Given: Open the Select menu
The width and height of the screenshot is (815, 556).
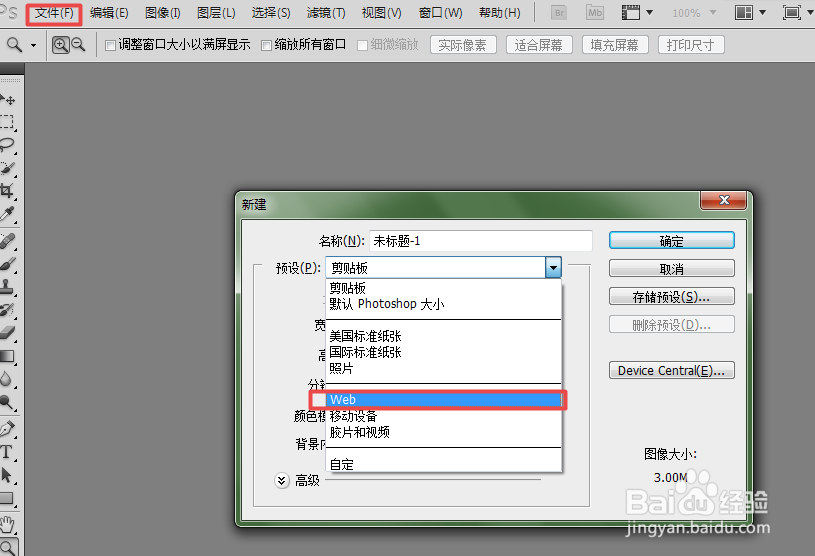Looking at the screenshot, I should tap(271, 13).
